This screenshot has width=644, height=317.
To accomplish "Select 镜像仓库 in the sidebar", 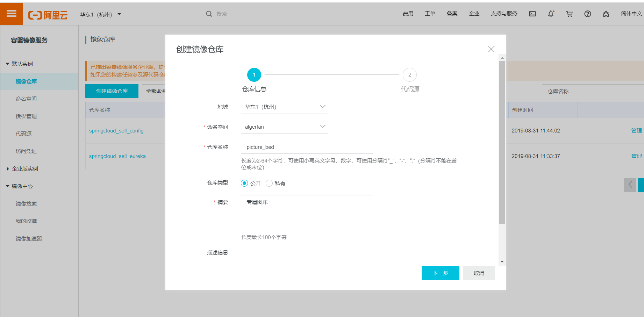I will point(39,81).
